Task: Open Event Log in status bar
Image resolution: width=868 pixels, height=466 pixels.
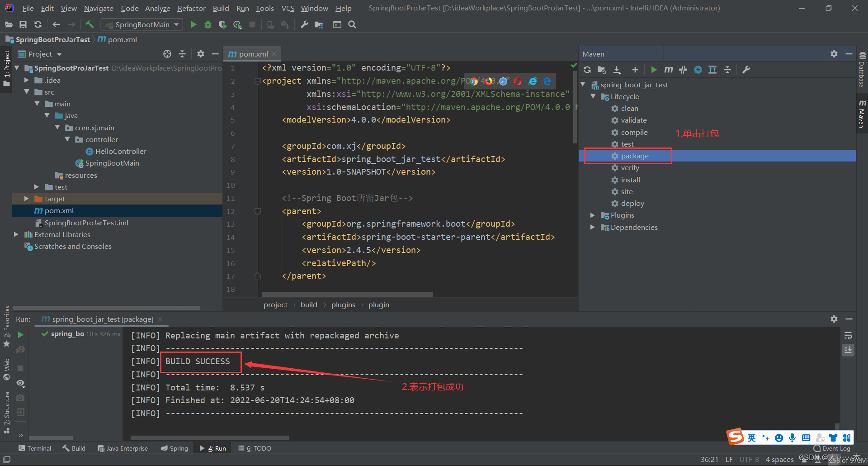Action: tap(832, 448)
